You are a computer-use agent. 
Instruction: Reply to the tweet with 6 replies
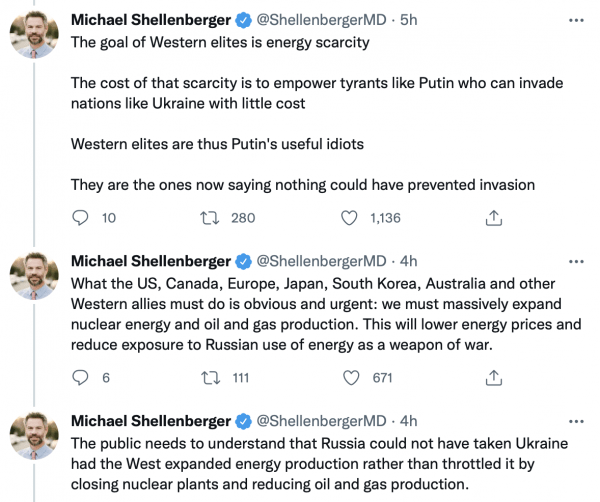coord(82,377)
